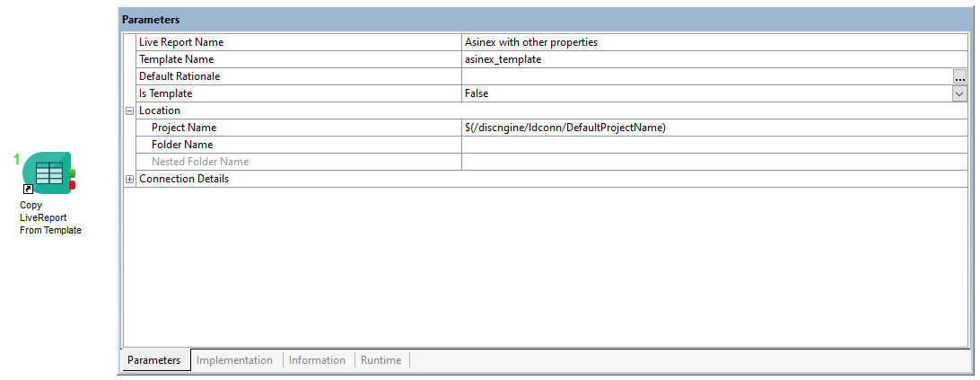The image size is (980, 380).
Task: Click the Copy LiveReport From Template caption
Action: tap(50, 217)
